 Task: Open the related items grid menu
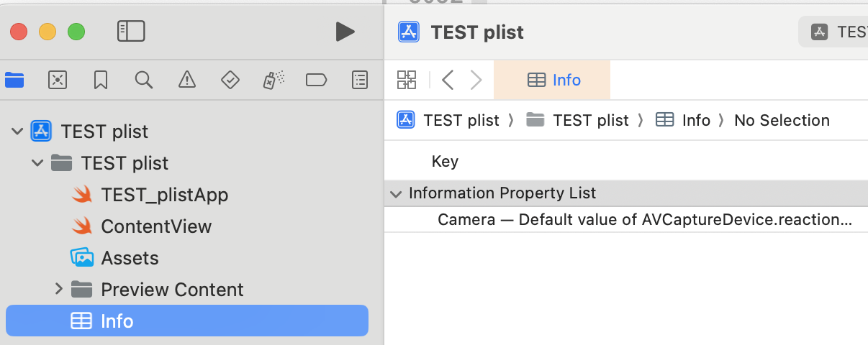(407, 80)
